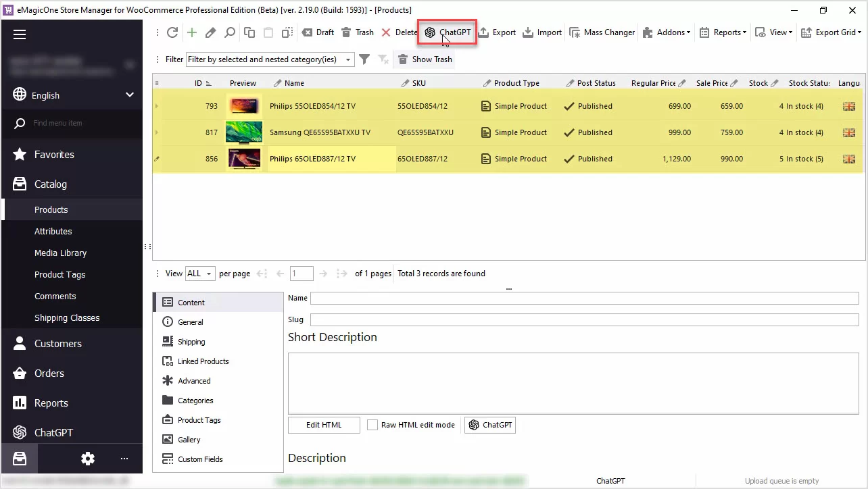
Task: Open the English language selector
Action: (x=73, y=95)
